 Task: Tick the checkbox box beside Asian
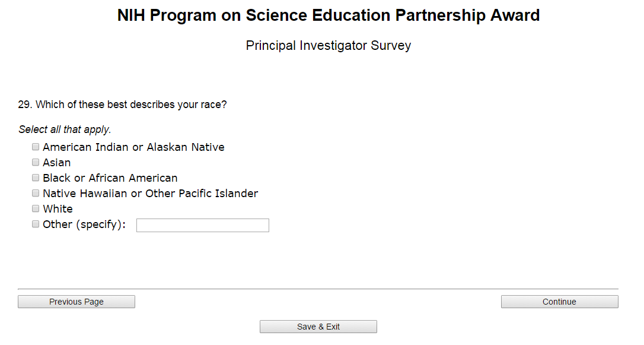[36, 162]
